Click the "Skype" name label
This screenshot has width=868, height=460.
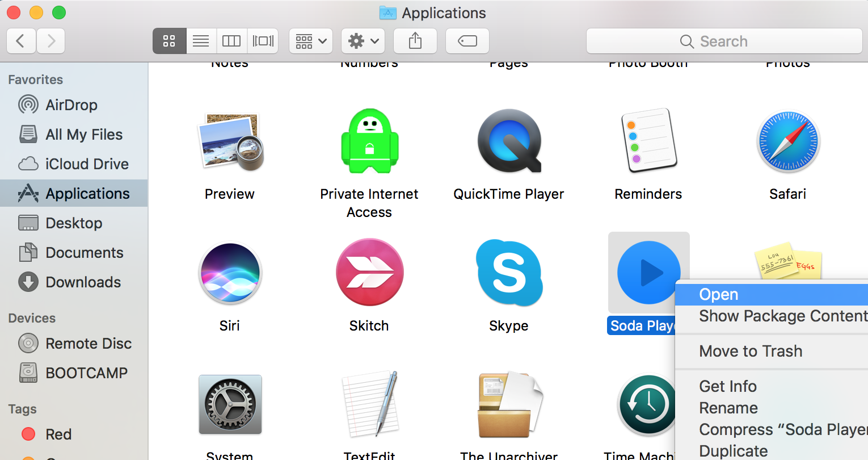pos(509,326)
